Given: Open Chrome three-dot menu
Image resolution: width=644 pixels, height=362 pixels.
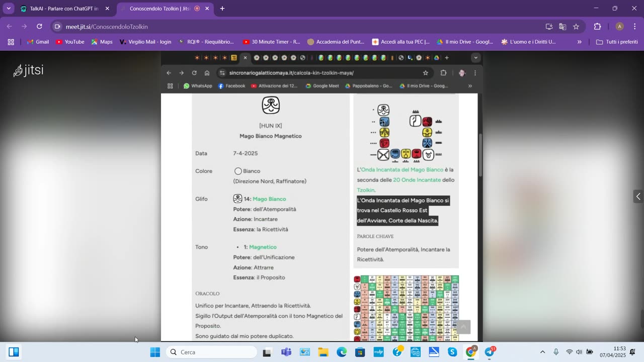Looking at the screenshot, I should (x=634, y=27).
